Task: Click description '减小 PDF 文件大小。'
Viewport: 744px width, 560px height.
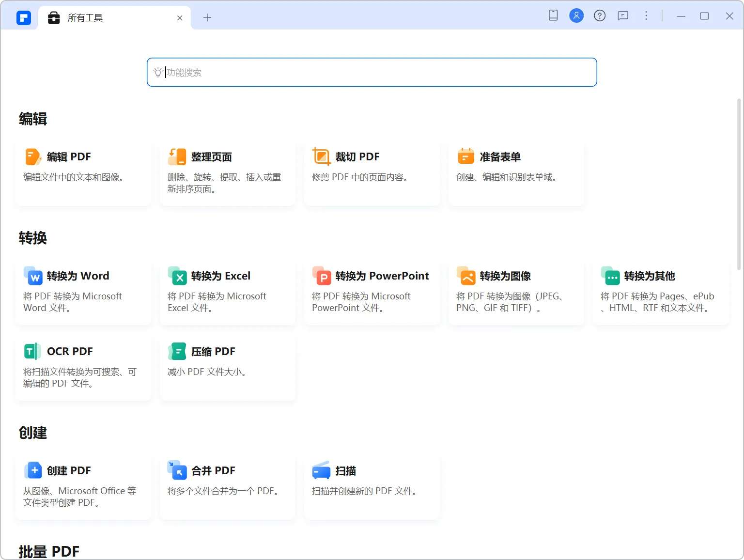Action: click(x=207, y=372)
